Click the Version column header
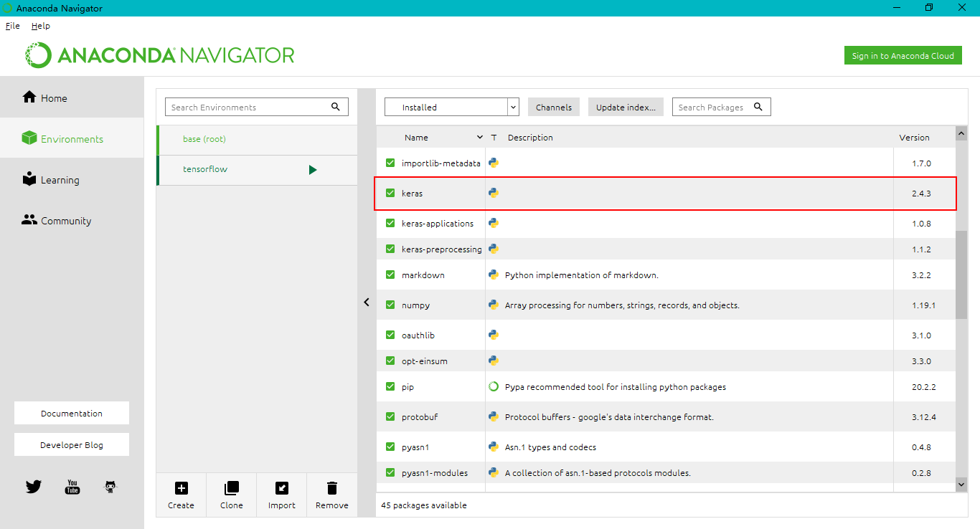The image size is (980, 529). coord(915,137)
